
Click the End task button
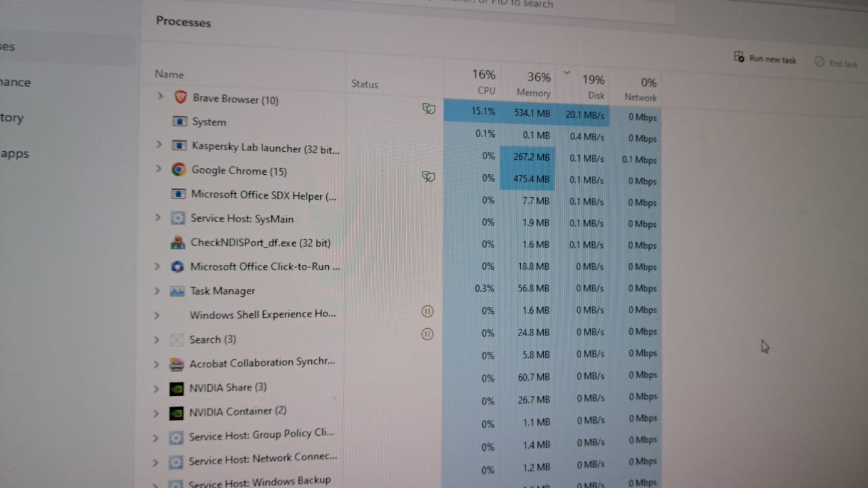(836, 63)
